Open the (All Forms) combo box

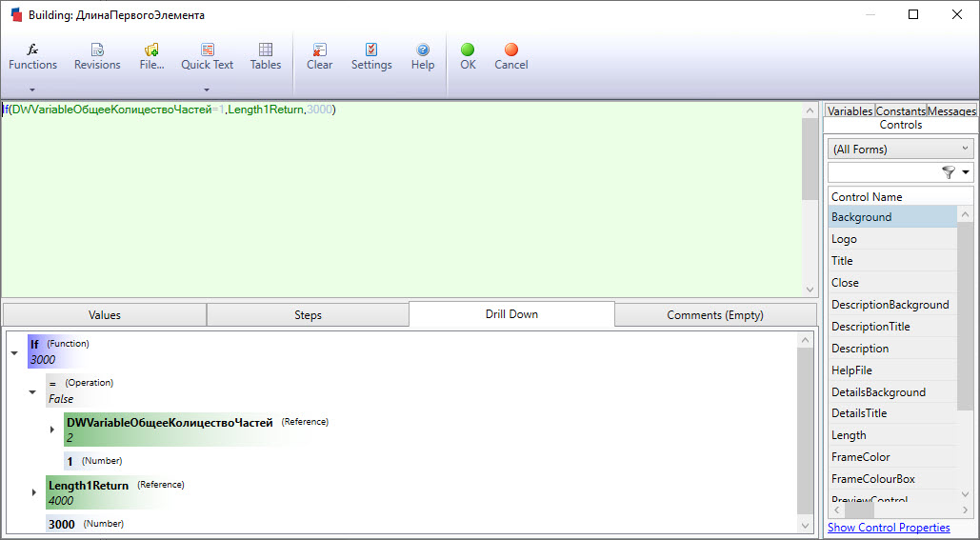pos(901,150)
